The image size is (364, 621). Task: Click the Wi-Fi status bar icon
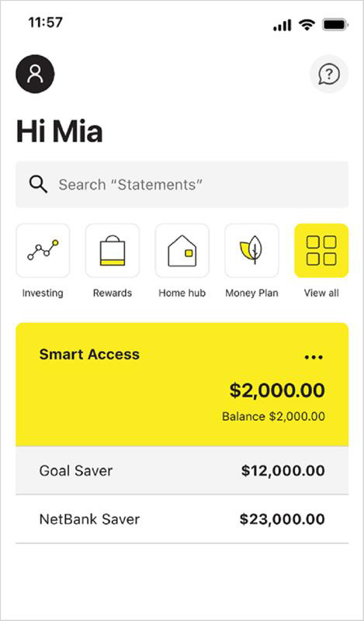307,26
